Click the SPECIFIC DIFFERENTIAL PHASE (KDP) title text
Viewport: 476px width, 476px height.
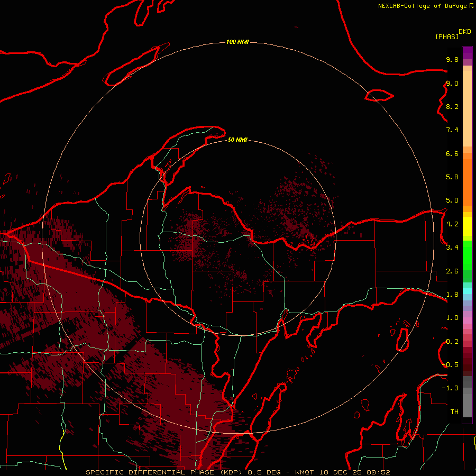[x=164, y=472]
